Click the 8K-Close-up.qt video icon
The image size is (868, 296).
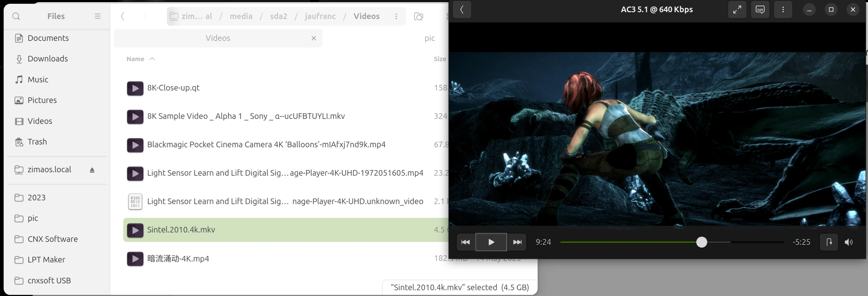[x=135, y=88]
